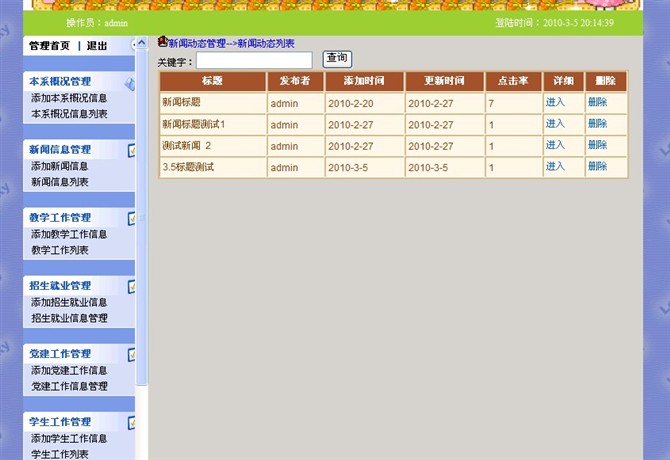The image size is (670, 460).
Task: Open 党建工作信息管理
Action: tap(69, 386)
